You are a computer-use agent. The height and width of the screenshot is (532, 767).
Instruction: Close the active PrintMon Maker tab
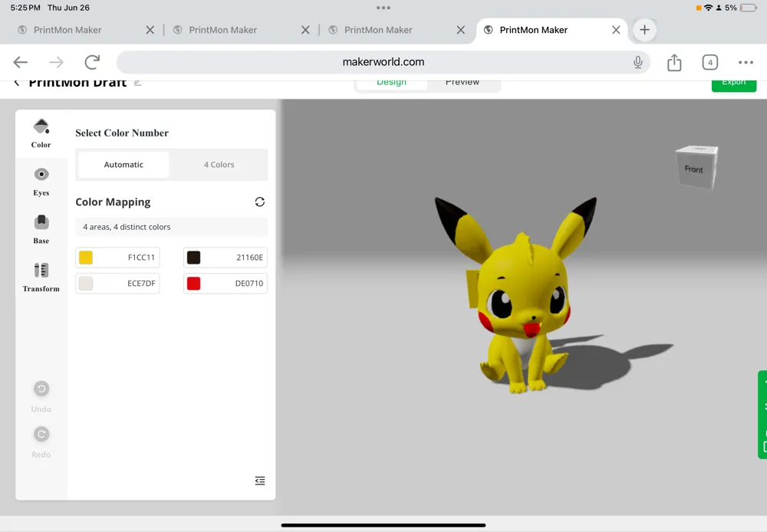pos(616,30)
